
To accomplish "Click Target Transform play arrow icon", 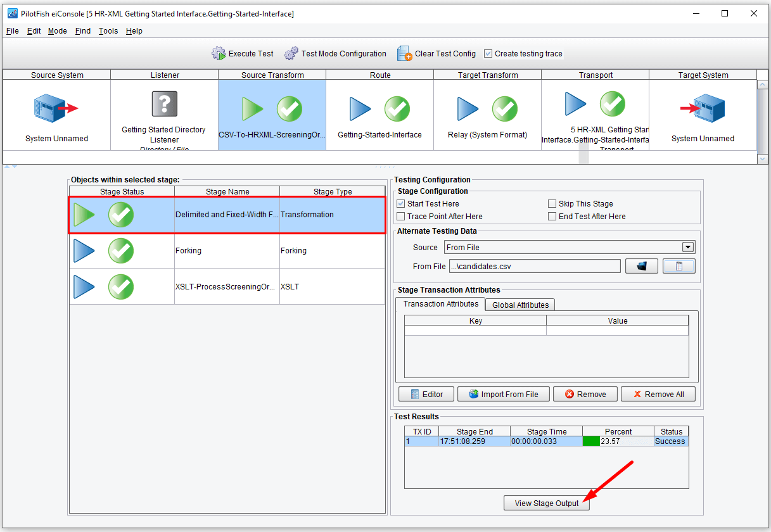I will coord(468,109).
